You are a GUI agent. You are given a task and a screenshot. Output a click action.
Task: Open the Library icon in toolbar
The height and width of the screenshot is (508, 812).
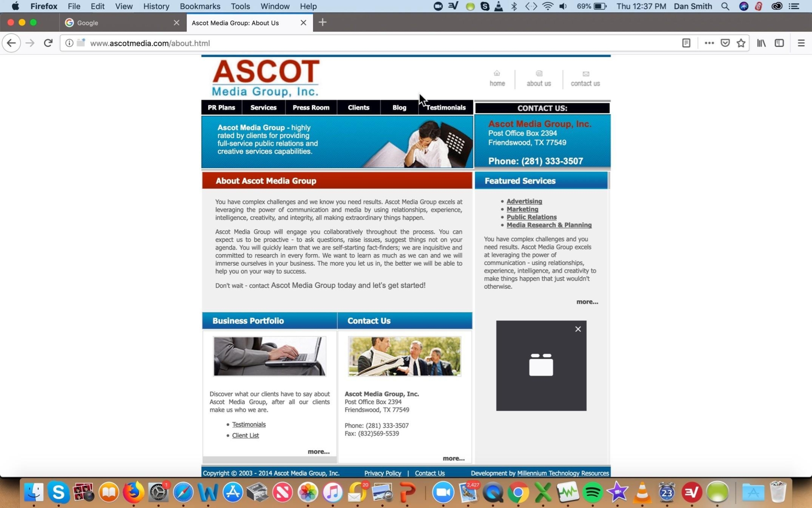point(761,43)
